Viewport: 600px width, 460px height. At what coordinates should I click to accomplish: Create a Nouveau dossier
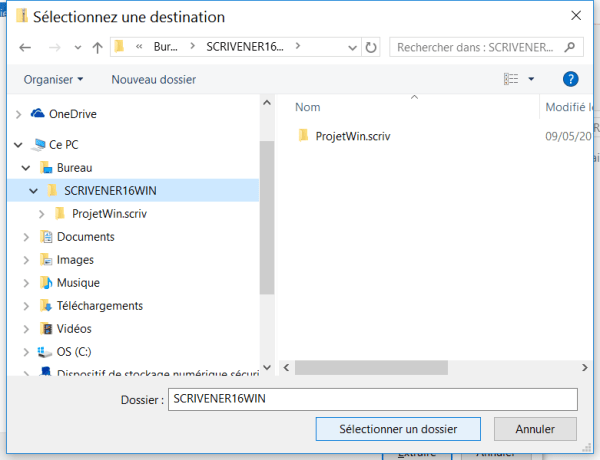[153, 80]
